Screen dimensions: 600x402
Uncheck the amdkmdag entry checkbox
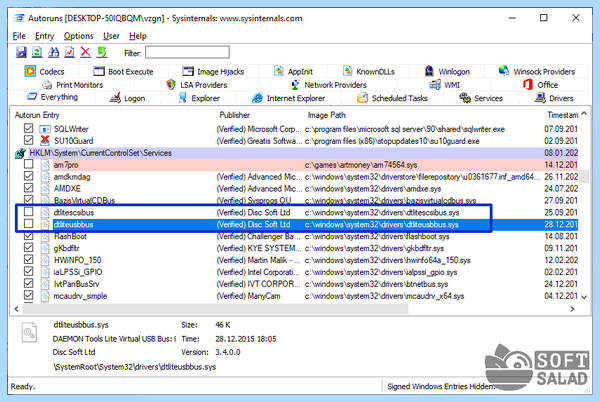pyautogui.click(x=28, y=176)
